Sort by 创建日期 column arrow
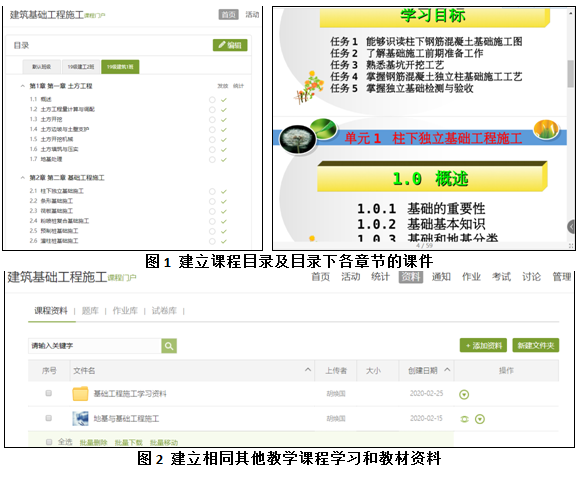Viewport: 582px width, 477px height. pos(447,370)
